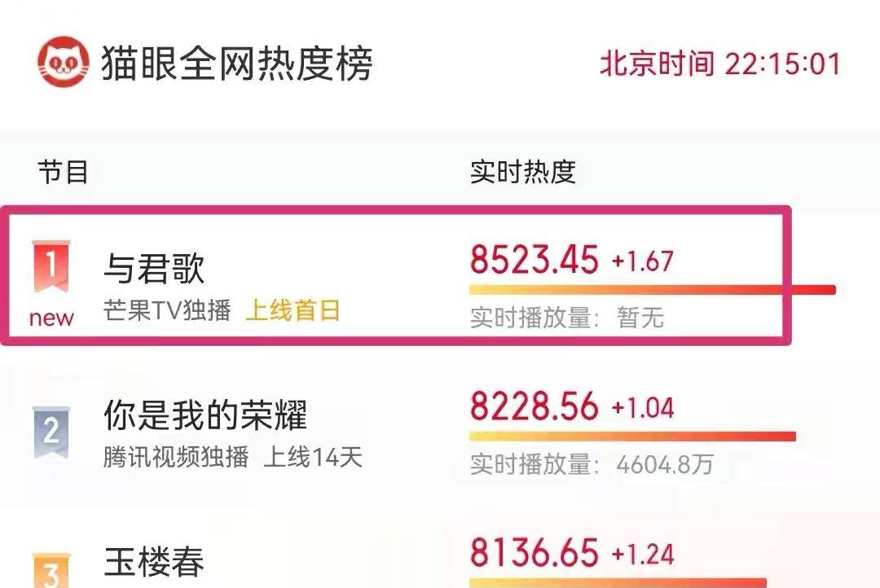Click the 'new' label icon beside rank 1
The height and width of the screenshot is (588, 880).
[51, 318]
